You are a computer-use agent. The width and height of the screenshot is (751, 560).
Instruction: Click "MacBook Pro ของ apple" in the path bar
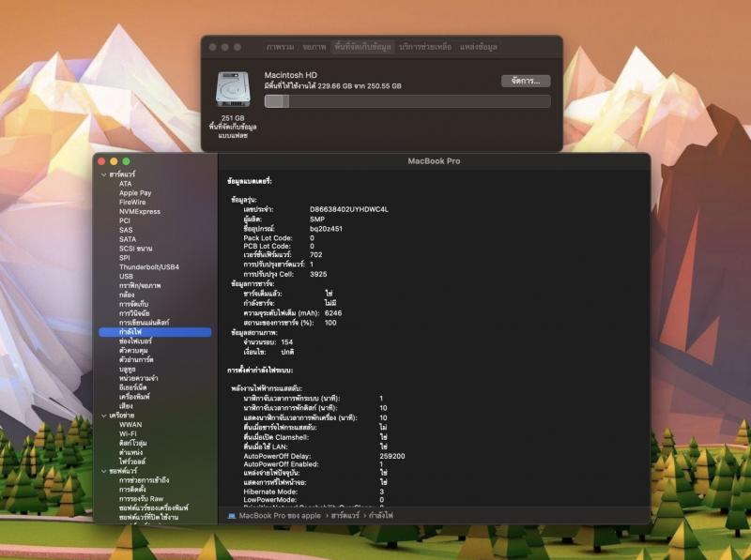[x=280, y=516]
